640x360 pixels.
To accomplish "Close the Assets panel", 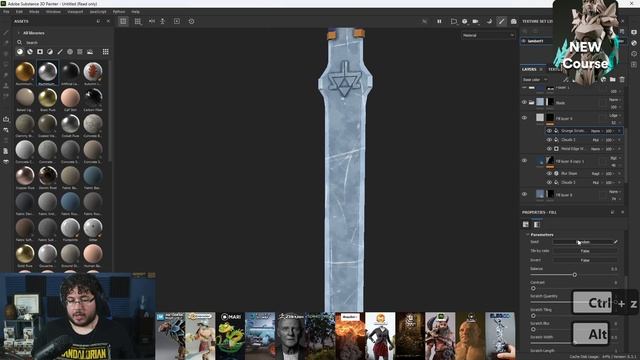I will click(x=108, y=21).
